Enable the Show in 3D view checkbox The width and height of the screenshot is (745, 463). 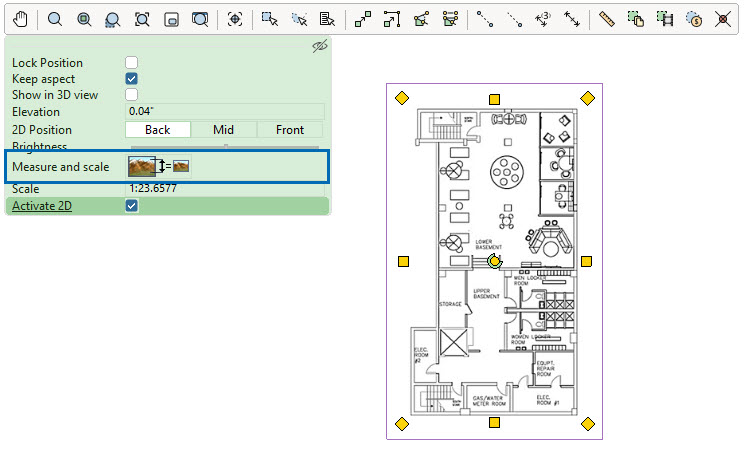[x=132, y=94]
